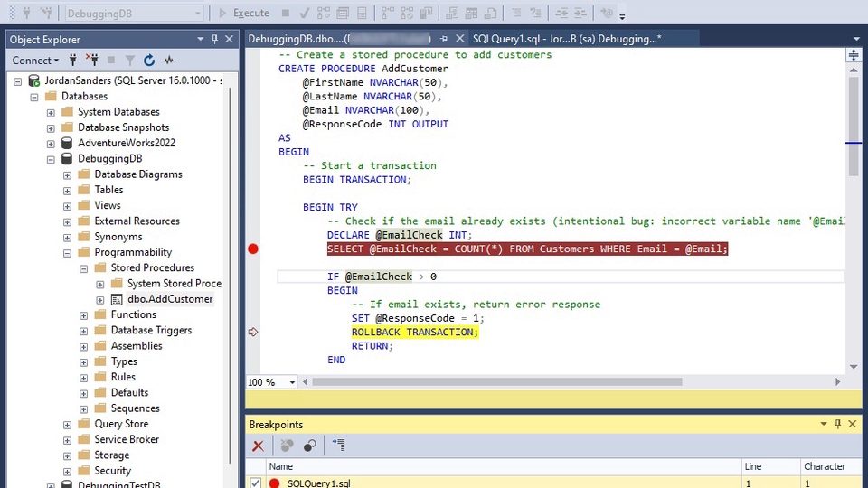
Task: Open the 100 % zoom level dropdown
Action: pyautogui.click(x=292, y=382)
